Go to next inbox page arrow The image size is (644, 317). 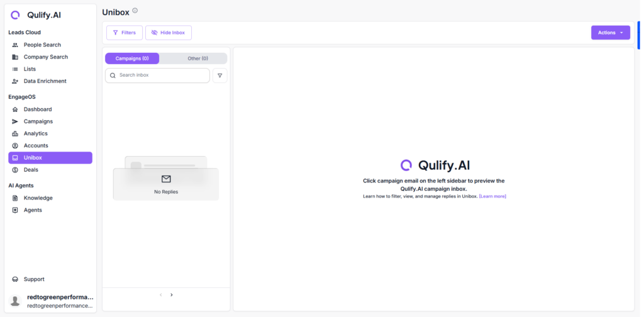172,295
